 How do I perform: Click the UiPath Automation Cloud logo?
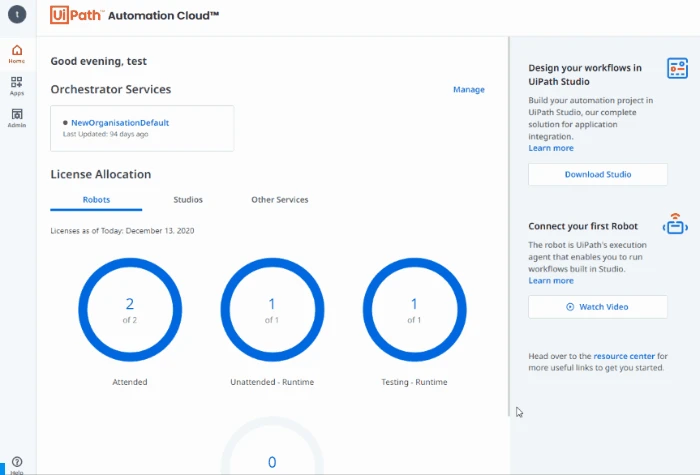[x=134, y=15]
